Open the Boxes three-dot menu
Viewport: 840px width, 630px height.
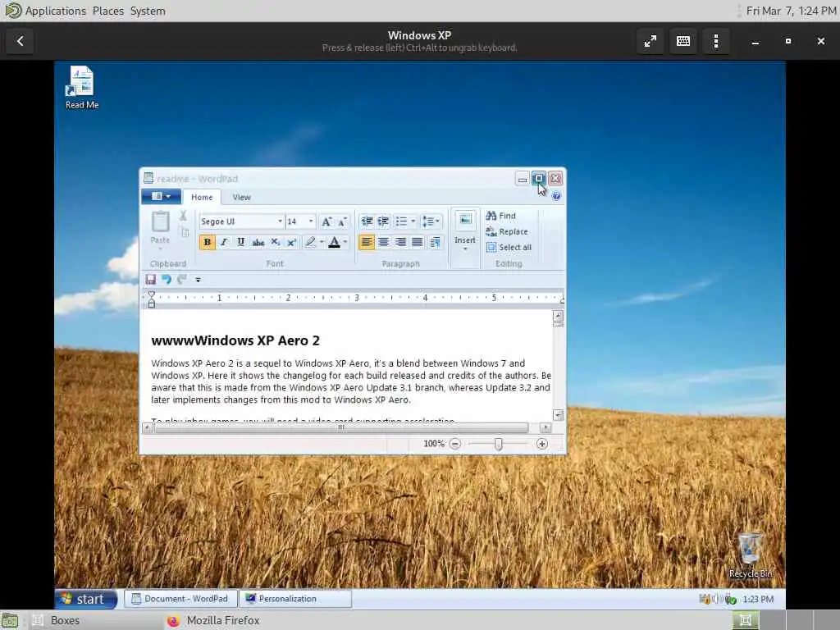click(716, 41)
